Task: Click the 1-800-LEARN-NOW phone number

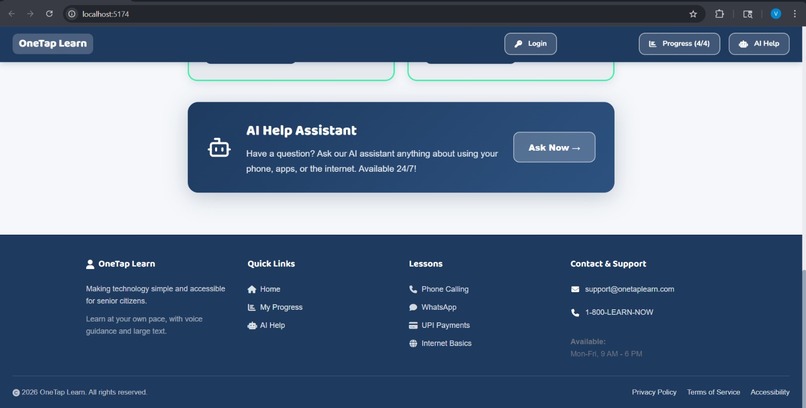Action: (619, 312)
